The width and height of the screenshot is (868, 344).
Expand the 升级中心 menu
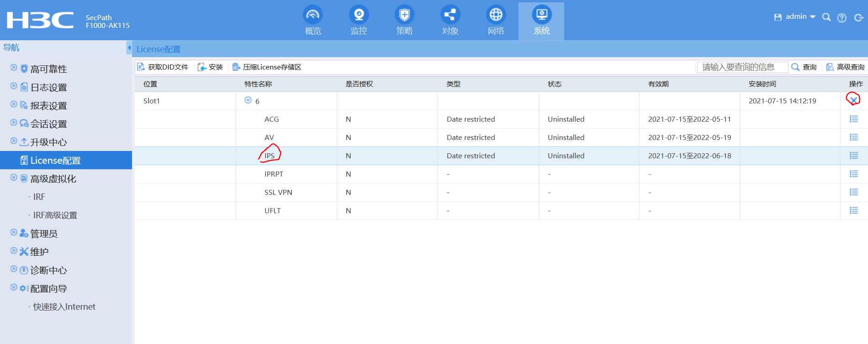point(14,141)
